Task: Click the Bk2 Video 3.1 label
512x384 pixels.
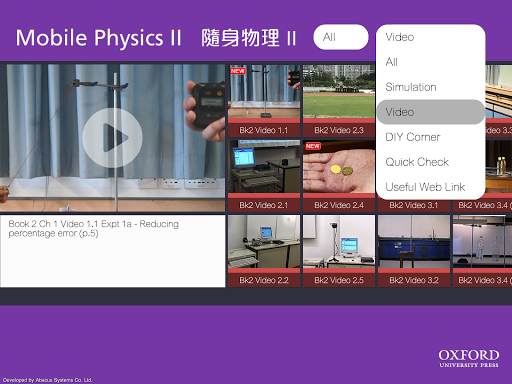Action: point(414,205)
